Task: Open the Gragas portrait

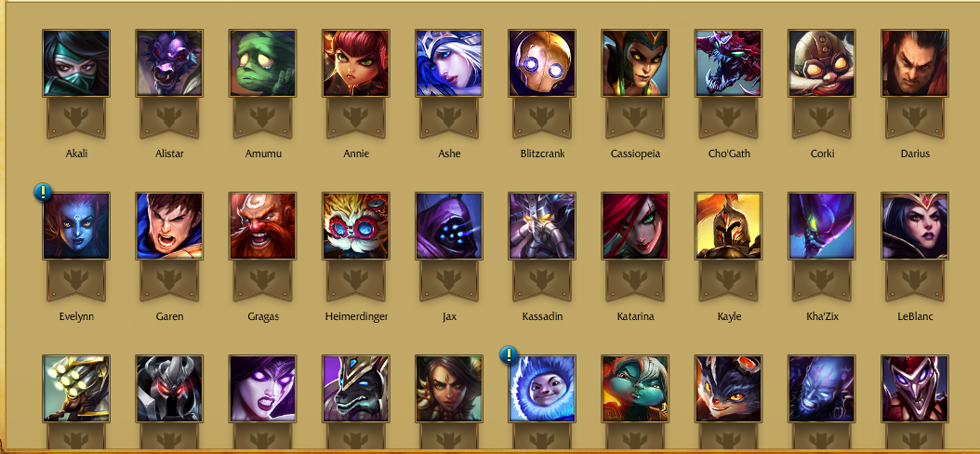Action: (x=262, y=226)
